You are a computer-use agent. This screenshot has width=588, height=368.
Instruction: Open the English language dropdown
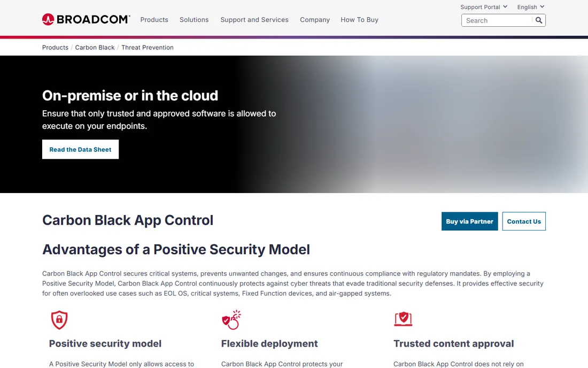[x=531, y=7]
